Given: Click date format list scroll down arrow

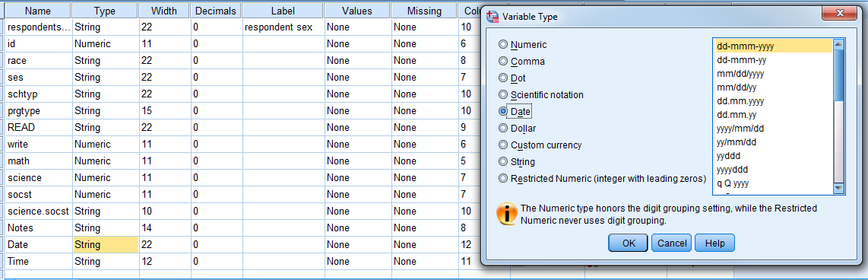Looking at the screenshot, I should pyautogui.click(x=838, y=189).
